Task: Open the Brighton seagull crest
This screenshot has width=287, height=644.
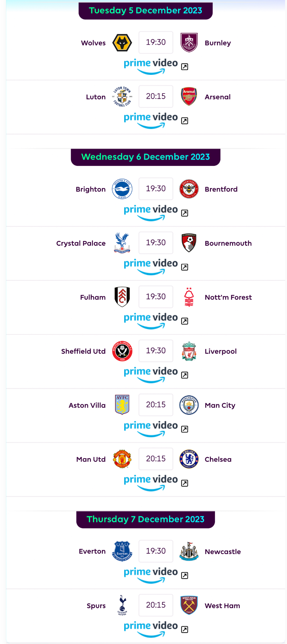Action: click(122, 189)
